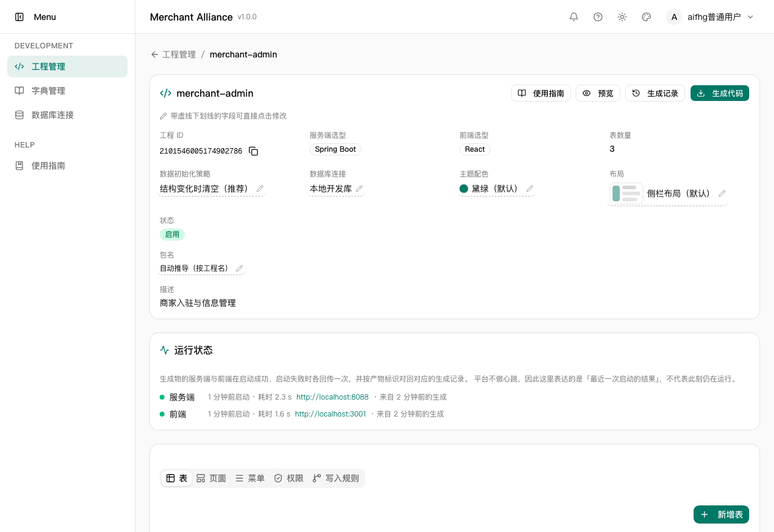Screen dimensions: 774x532
Task: Click the code icon beside merchant-admin title
Action: click(x=165, y=93)
